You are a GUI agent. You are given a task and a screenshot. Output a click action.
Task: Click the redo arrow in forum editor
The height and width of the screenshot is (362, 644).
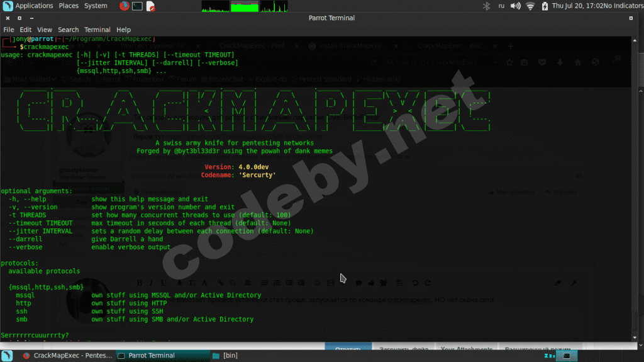click(428, 283)
